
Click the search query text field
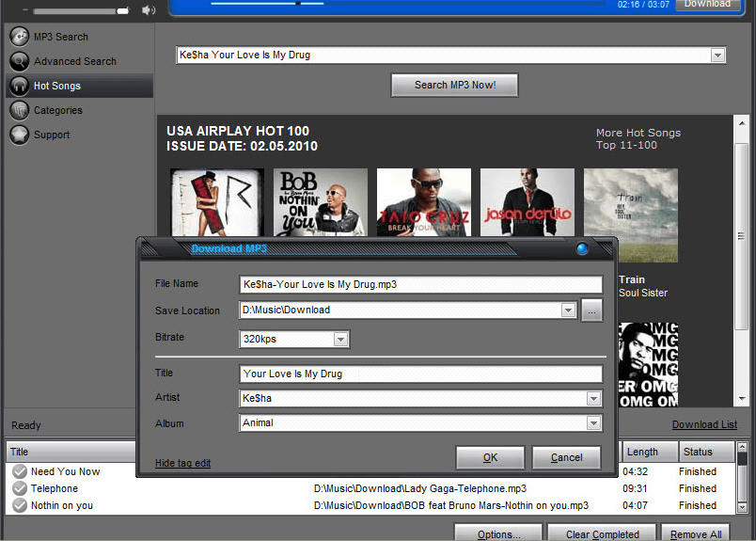443,55
